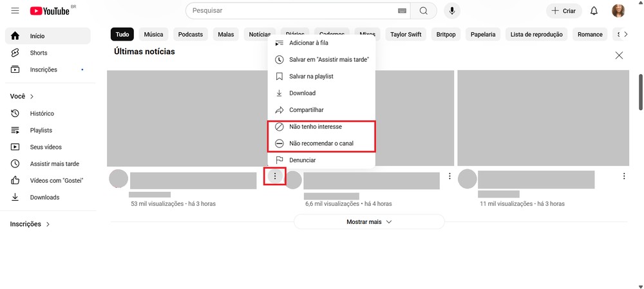Select Não tenho interesse from the menu
The image size is (644, 289).
(321, 127)
